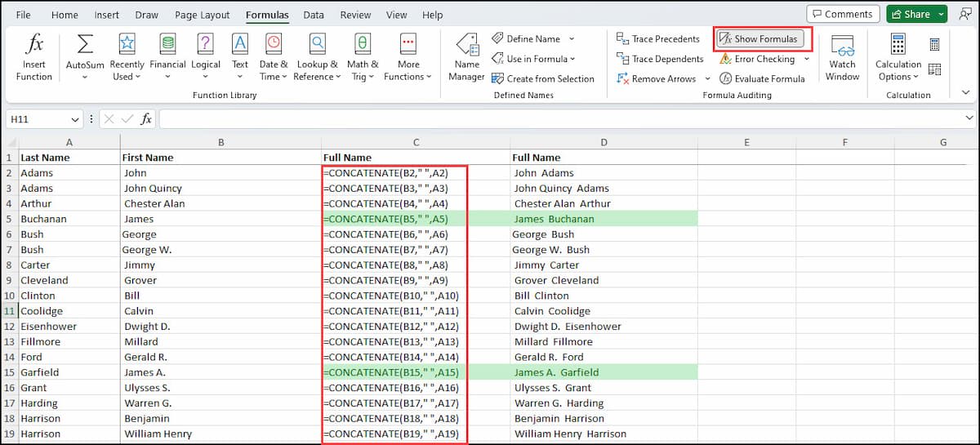Click Evaluate Formula
Image resolution: width=980 pixels, height=445 pixels.
tap(762, 78)
